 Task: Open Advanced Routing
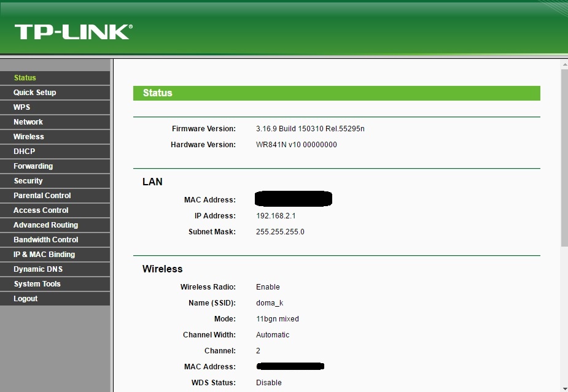click(x=55, y=225)
